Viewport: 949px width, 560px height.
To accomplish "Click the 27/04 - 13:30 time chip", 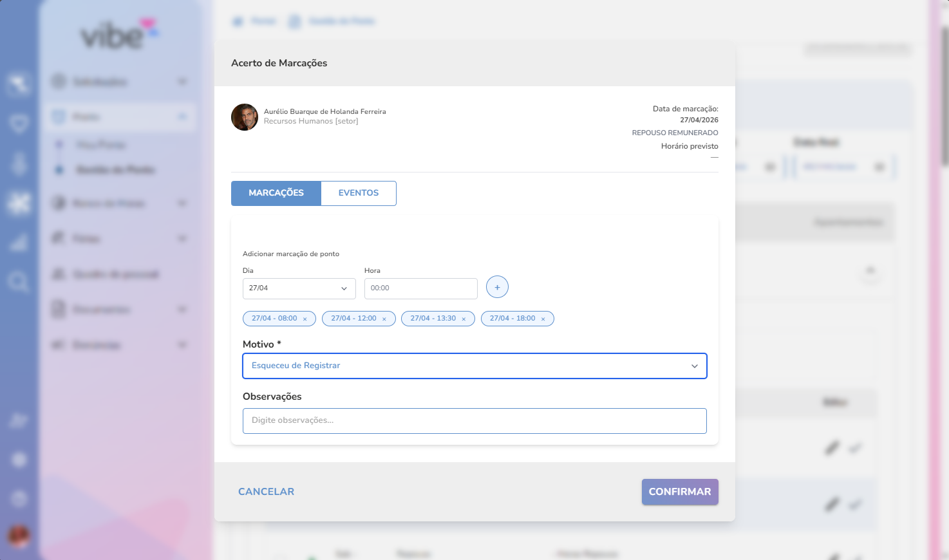I will [433, 319].
